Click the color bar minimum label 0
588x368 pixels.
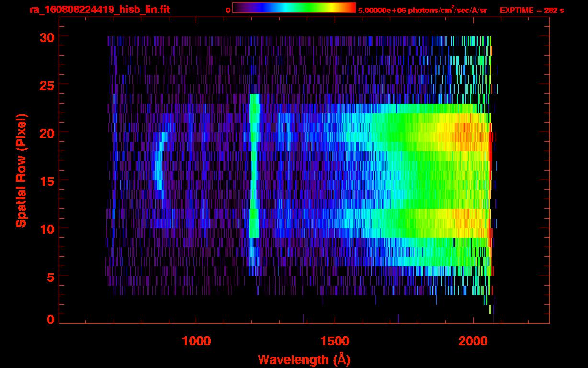tap(228, 10)
